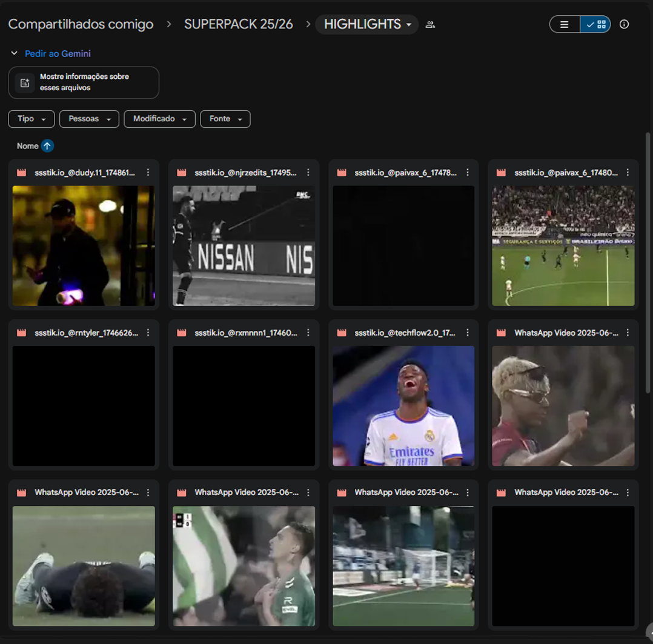Open the Real Madrid player video thumbnail

[403, 405]
